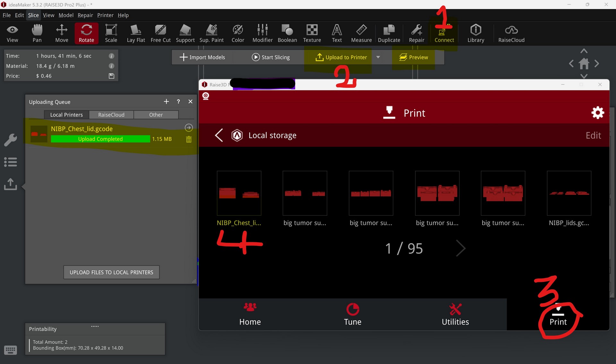Delete NIBP_Chest_lid.gcode with the trash icon
Image resolution: width=616 pixels, height=364 pixels.
tap(189, 139)
